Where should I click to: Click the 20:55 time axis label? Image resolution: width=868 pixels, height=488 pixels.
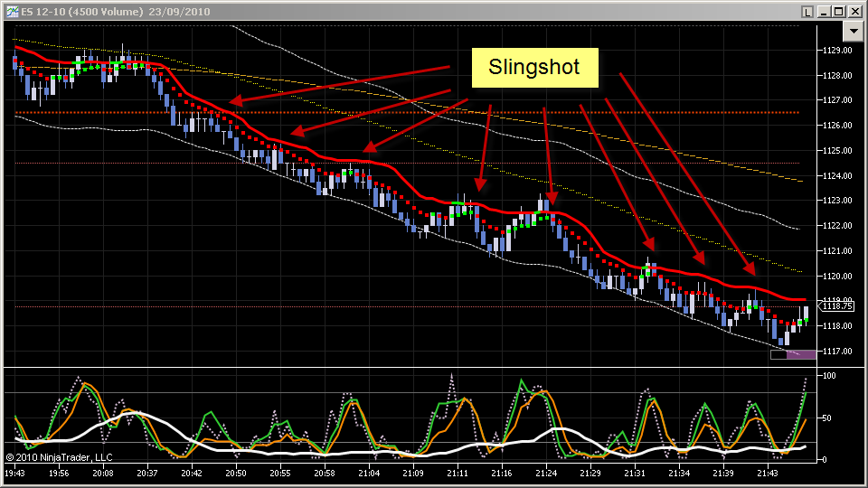tap(280, 473)
